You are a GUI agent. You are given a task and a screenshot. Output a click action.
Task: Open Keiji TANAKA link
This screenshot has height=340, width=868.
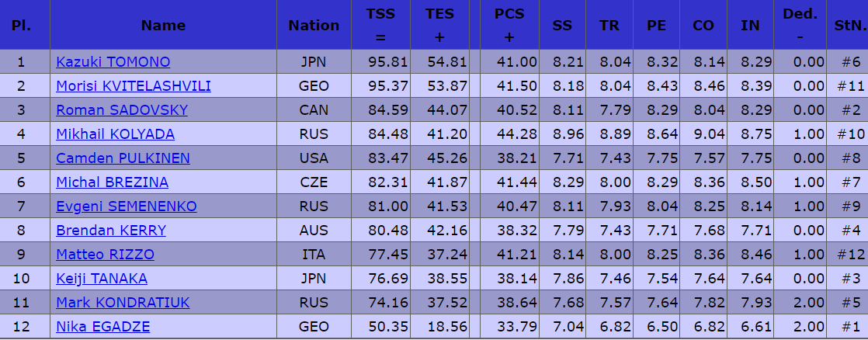click(x=101, y=279)
